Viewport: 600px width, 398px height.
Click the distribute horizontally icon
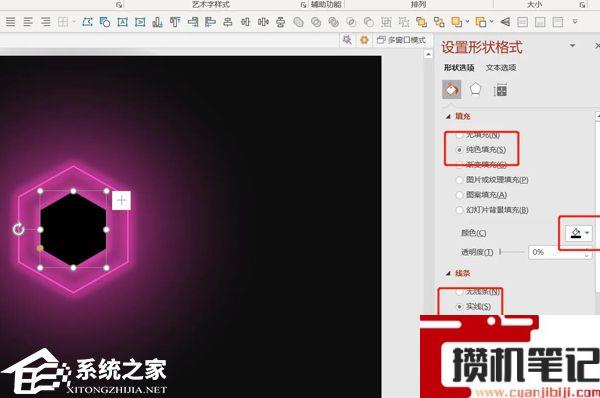(x=263, y=22)
